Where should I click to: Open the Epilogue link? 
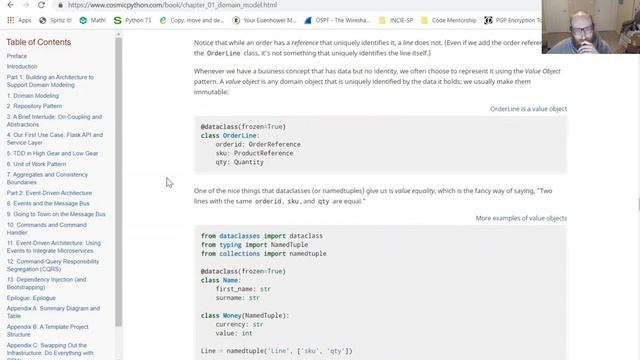click(31, 298)
